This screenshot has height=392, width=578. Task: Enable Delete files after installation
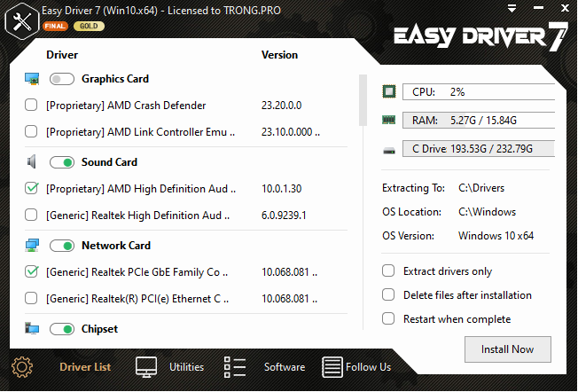click(x=388, y=294)
